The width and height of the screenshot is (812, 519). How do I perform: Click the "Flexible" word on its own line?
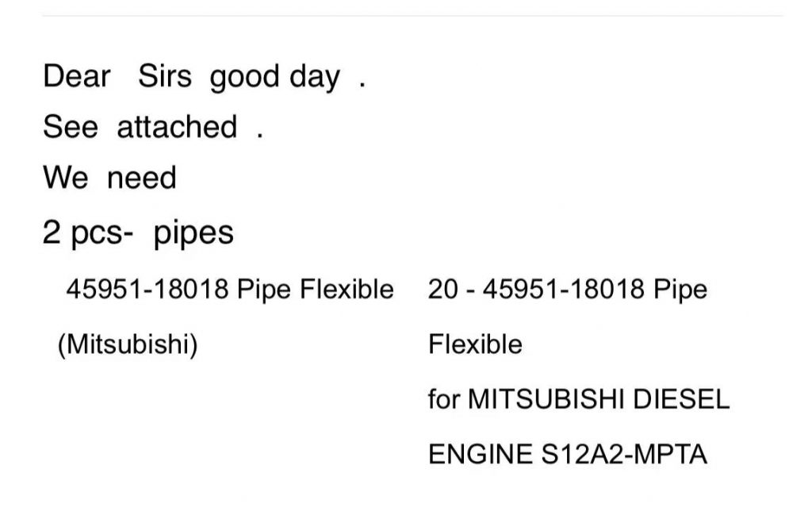[x=475, y=344]
